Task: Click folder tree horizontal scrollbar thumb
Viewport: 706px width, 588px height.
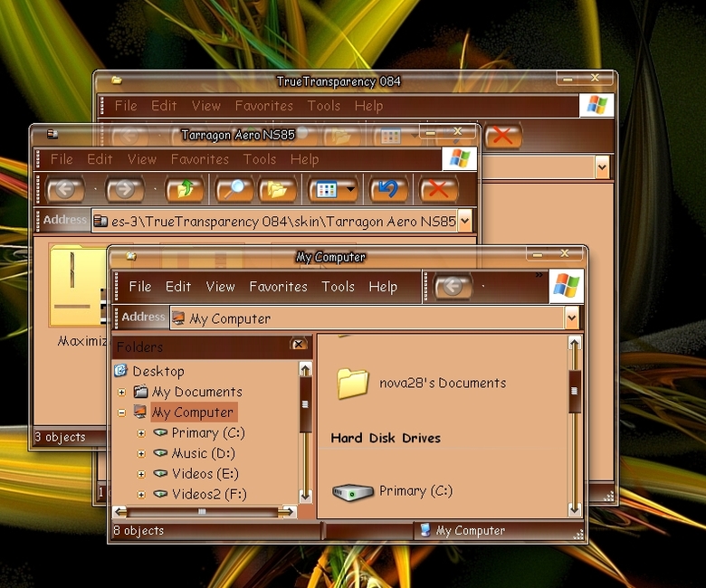Action: click(202, 511)
